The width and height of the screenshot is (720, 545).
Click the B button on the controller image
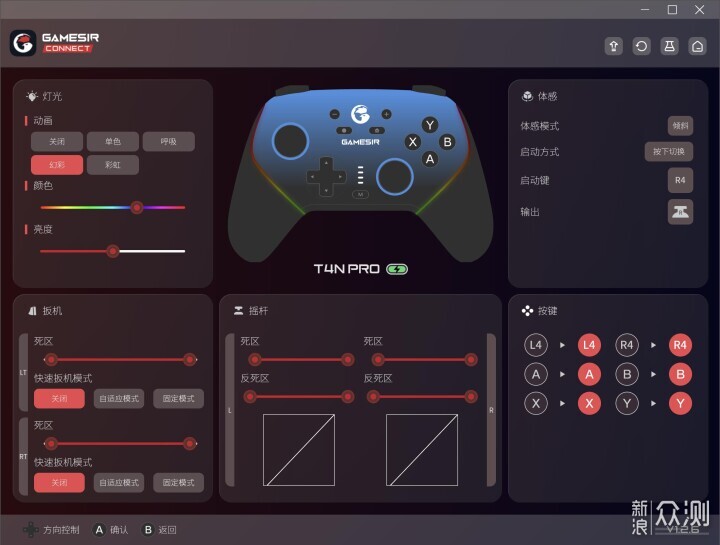[x=447, y=142]
